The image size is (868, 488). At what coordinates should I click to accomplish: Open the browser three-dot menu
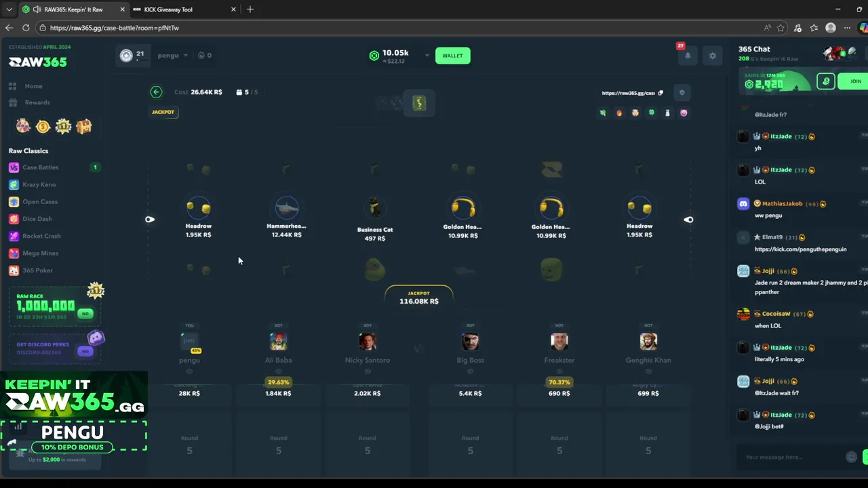click(x=847, y=28)
